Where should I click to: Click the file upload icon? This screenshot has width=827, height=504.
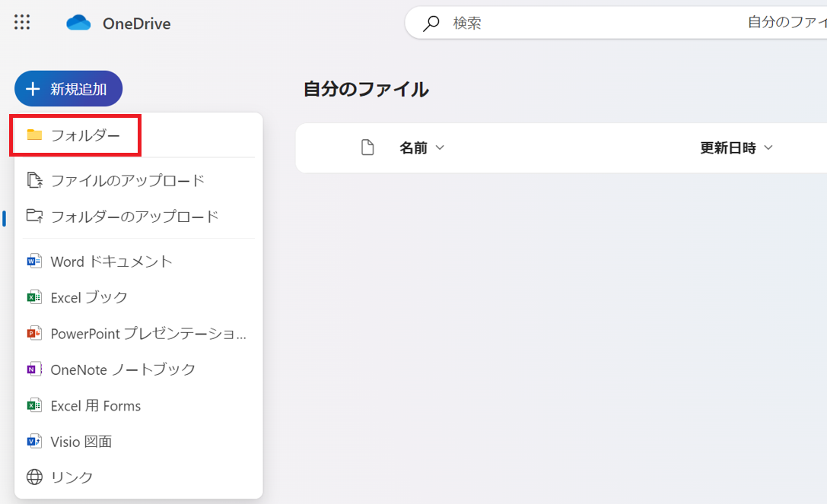point(34,180)
